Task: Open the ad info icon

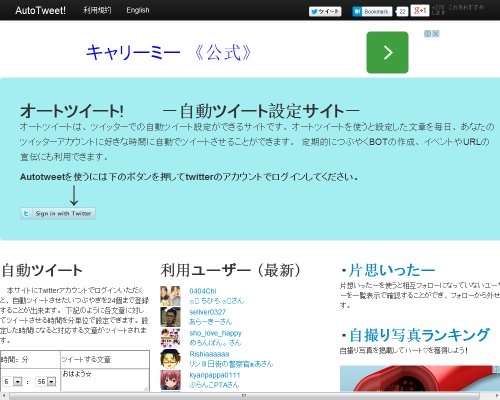Action: coord(428,34)
